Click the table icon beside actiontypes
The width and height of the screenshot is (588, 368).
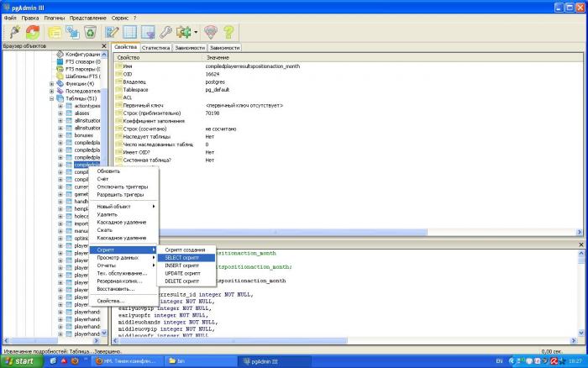coord(69,106)
